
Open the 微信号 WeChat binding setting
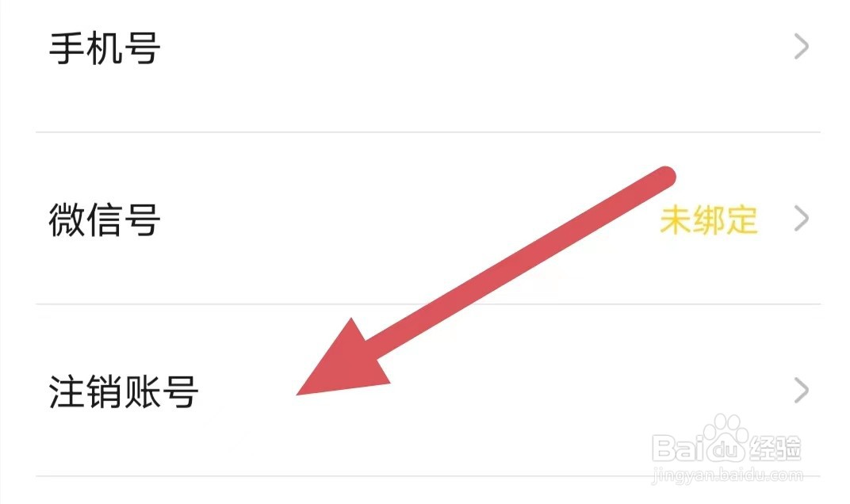click(428, 219)
